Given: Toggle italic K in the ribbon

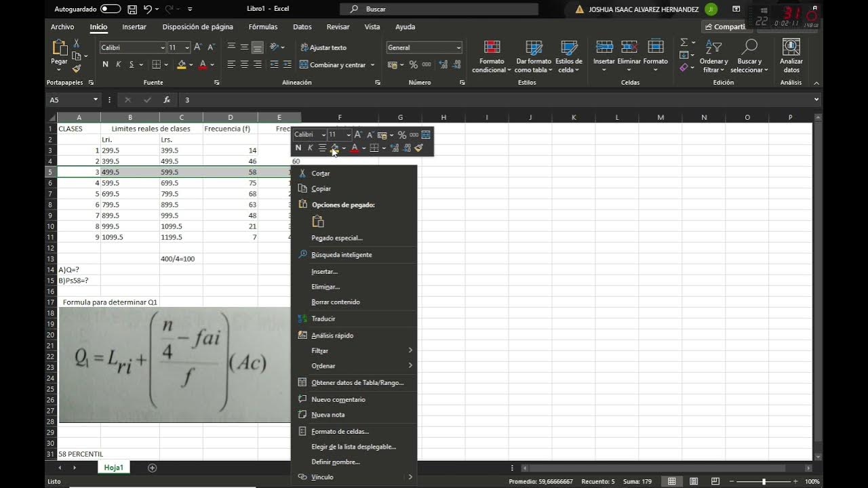Looking at the screenshot, I should 118,64.
